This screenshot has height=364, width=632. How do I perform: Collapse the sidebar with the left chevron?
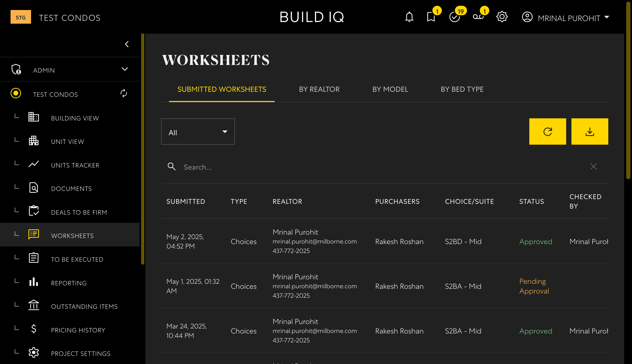point(127,44)
